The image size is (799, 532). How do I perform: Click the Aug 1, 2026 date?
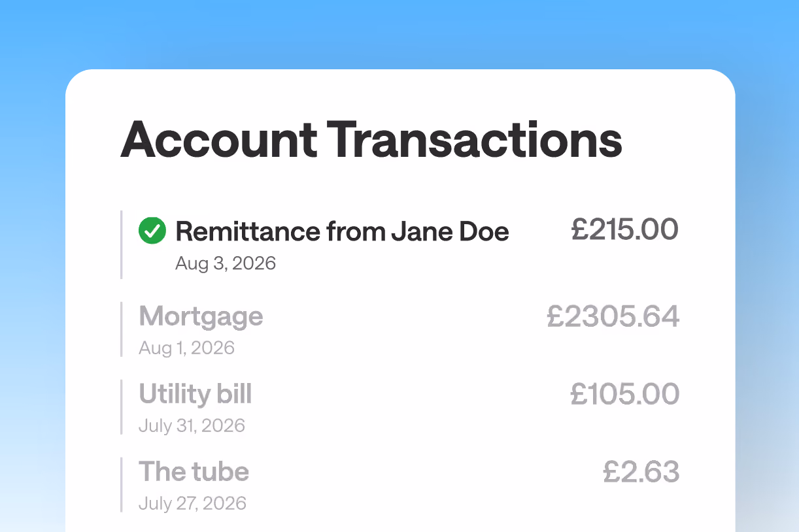(x=186, y=348)
